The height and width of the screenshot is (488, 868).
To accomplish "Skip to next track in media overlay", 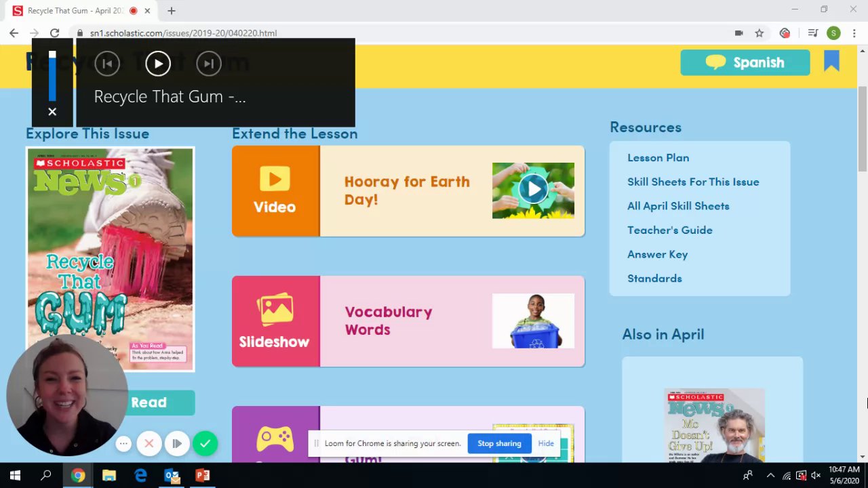I will [x=209, y=64].
